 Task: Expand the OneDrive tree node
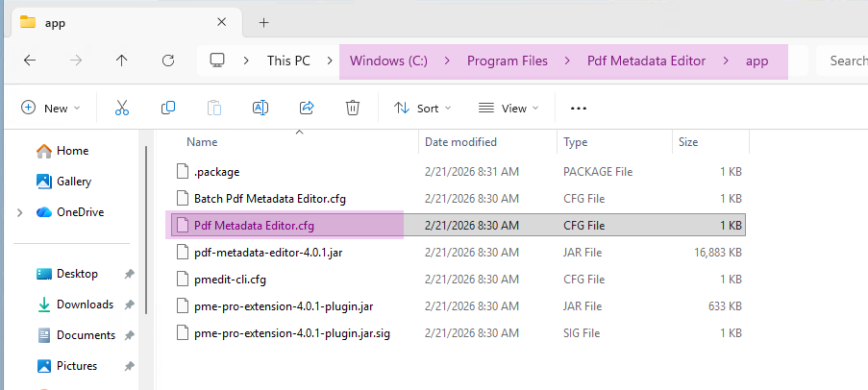pyautogui.click(x=19, y=212)
